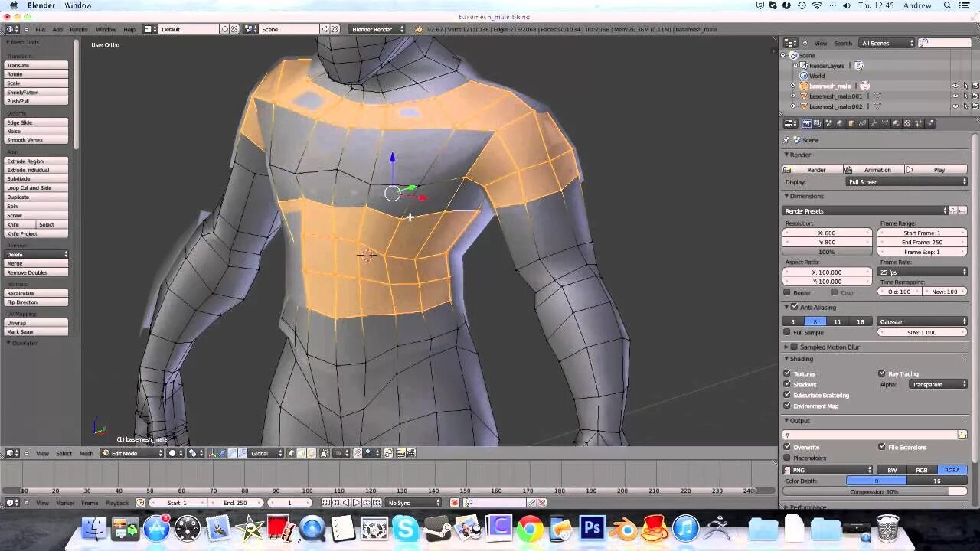
Task: Click the play animation button in timeline
Action: (x=357, y=503)
